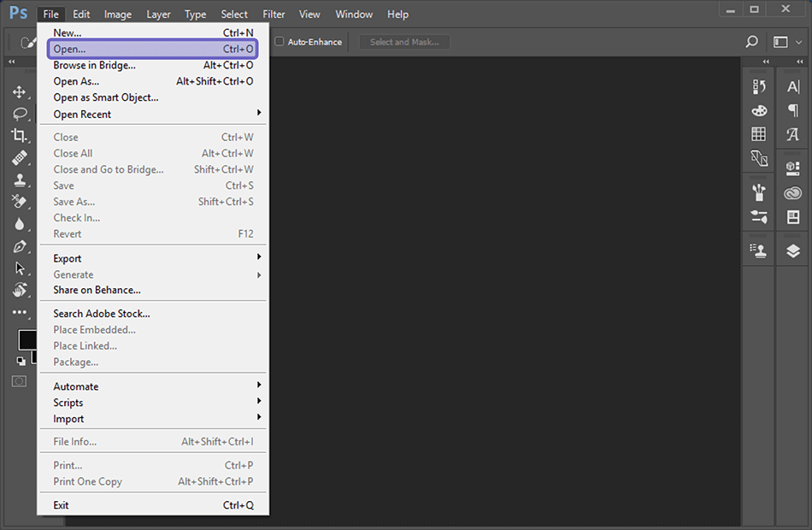Open the Image menu

(118, 14)
